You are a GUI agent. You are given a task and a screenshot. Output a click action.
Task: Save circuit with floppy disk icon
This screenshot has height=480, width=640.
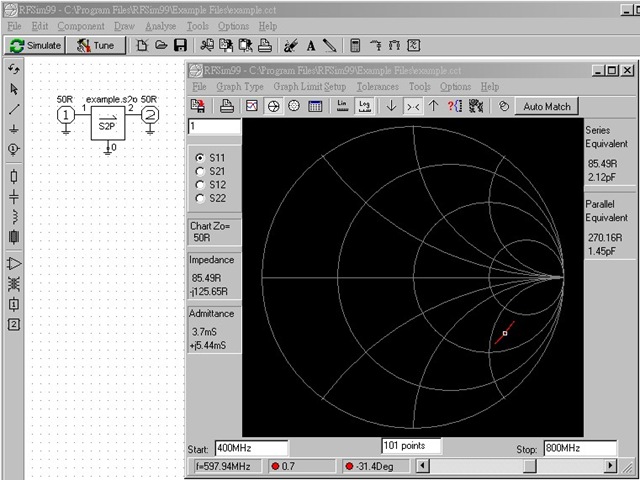pos(180,45)
